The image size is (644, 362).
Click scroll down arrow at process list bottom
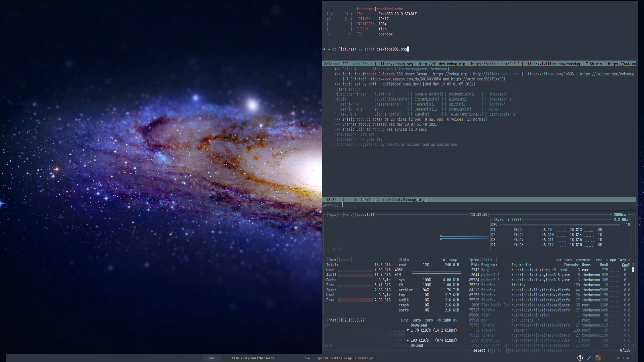633,345
